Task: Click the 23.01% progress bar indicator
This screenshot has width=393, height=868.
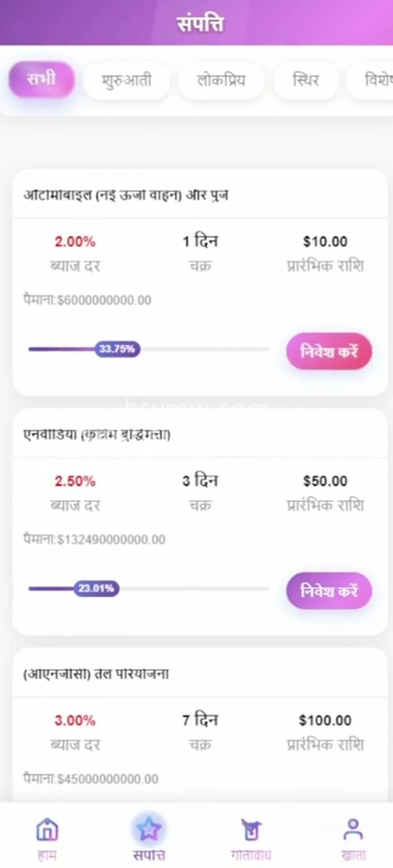Action: (x=96, y=588)
